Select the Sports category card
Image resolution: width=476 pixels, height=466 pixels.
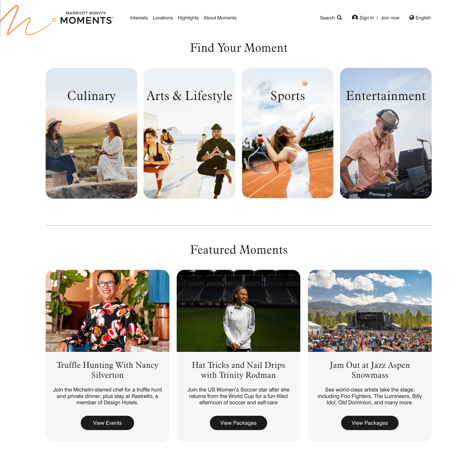287,133
